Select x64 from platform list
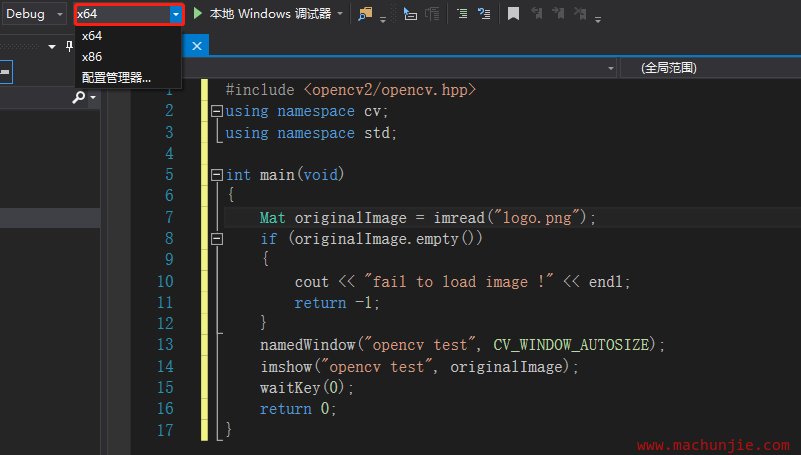Viewport: 801px width, 455px height. (x=92, y=36)
